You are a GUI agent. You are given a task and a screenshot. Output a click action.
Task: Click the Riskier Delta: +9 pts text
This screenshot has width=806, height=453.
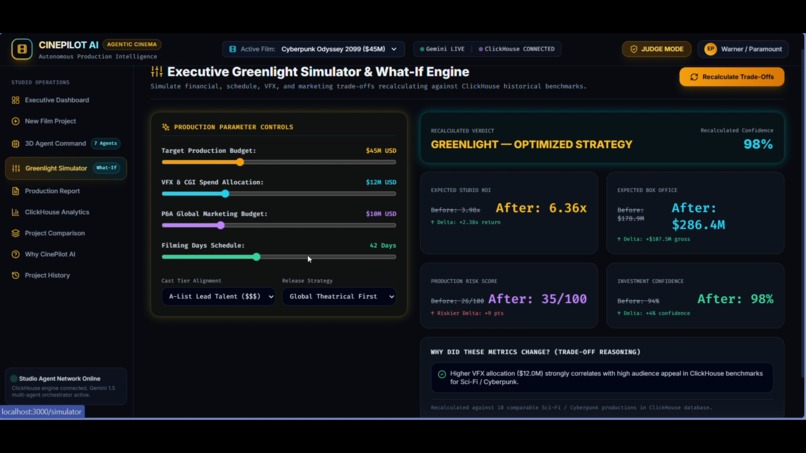(467, 313)
